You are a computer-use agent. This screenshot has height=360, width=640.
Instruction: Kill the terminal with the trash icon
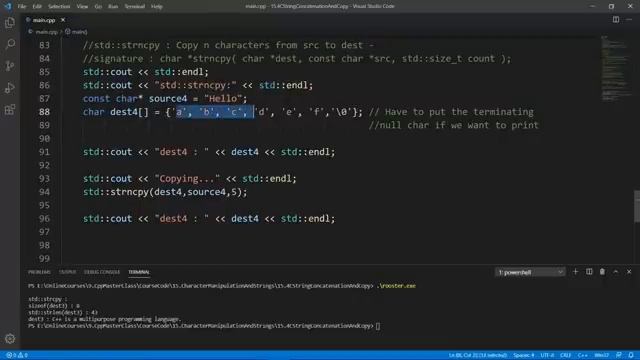(x=602, y=272)
